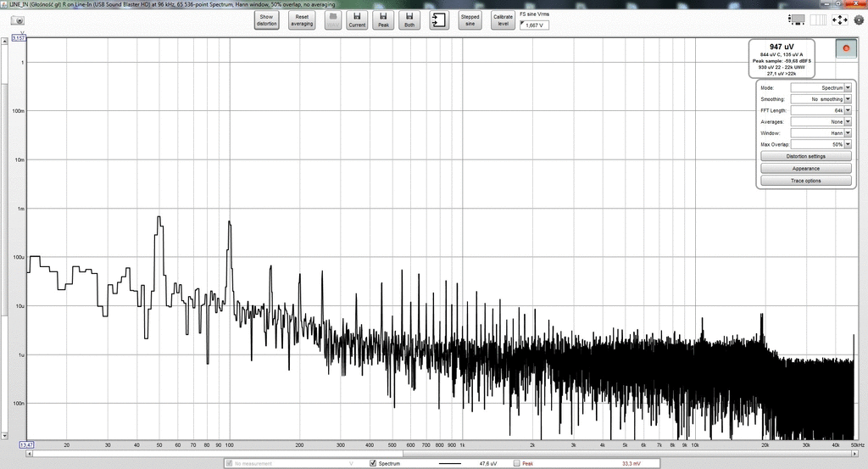868x469 pixels.
Task: Click the camera capture icon at top left
Action: click(18, 20)
